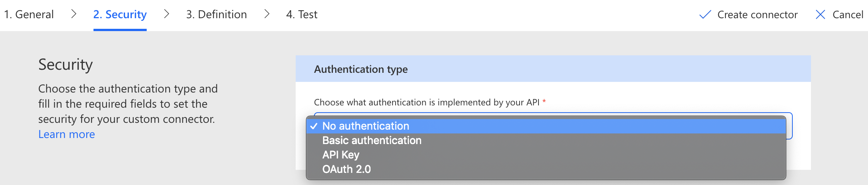Click the checkmark icon beside Create connector

point(705,15)
